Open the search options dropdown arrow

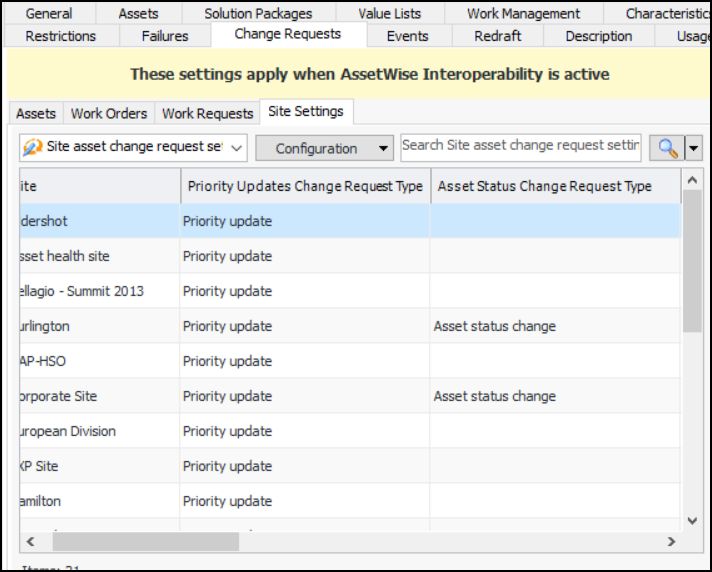pos(693,148)
